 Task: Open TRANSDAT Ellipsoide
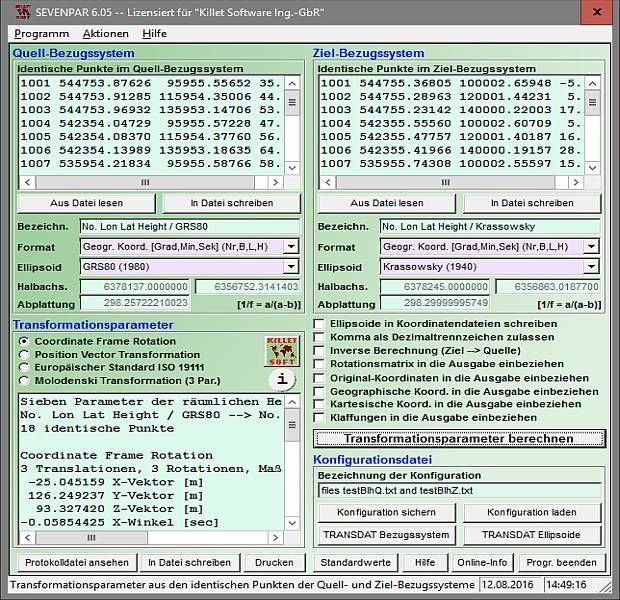532,535
